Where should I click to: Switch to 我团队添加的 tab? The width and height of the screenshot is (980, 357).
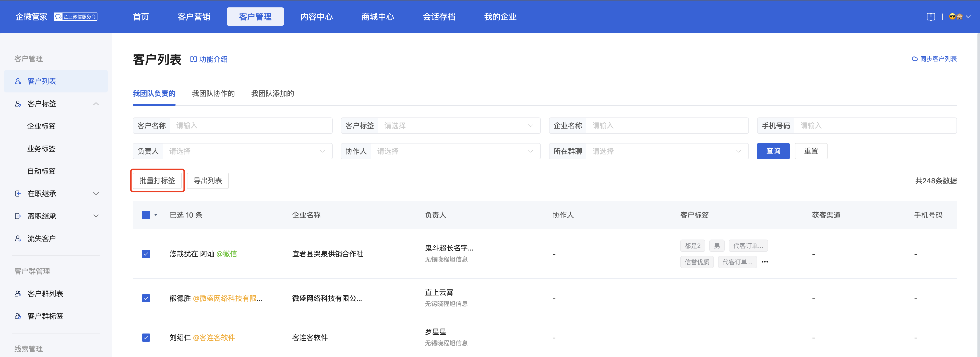click(x=273, y=94)
